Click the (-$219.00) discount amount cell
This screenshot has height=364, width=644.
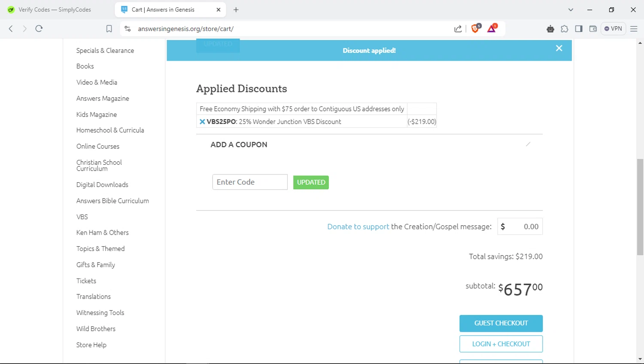coord(422,122)
